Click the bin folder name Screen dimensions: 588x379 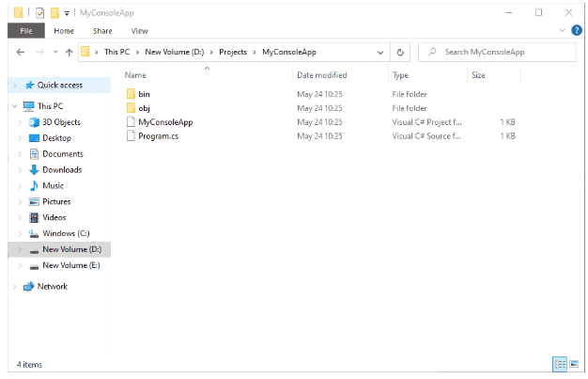(144, 94)
